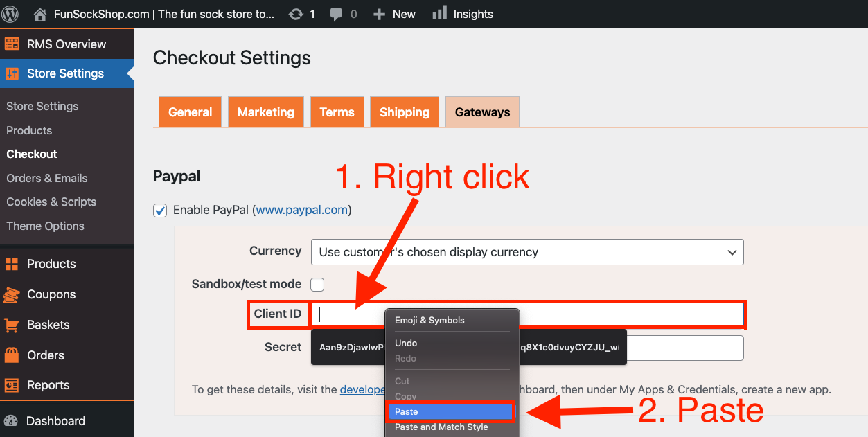Switch to the General tab
The width and height of the screenshot is (868, 437).
tap(190, 112)
